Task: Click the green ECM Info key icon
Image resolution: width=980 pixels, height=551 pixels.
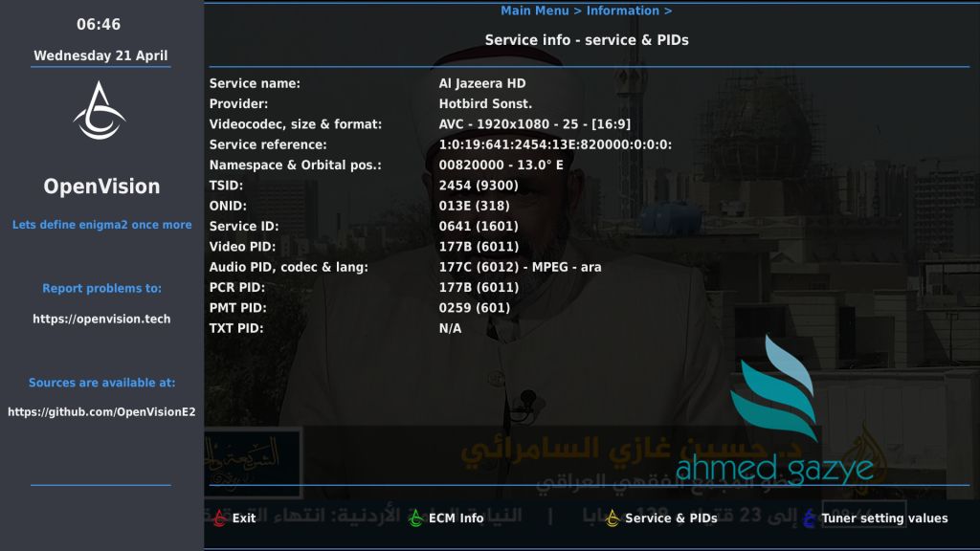Action: pos(415,518)
